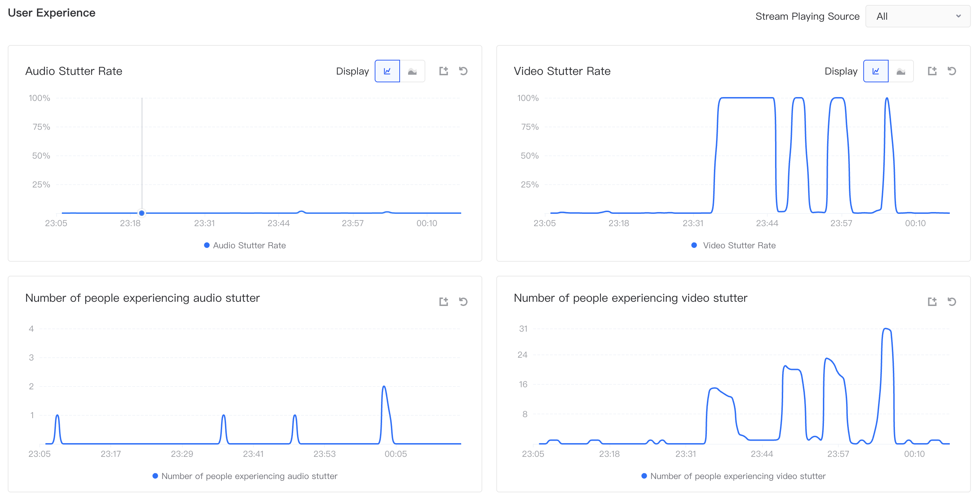Switch Video Stutter Rate to line display
The image size is (980, 498).
click(876, 71)
